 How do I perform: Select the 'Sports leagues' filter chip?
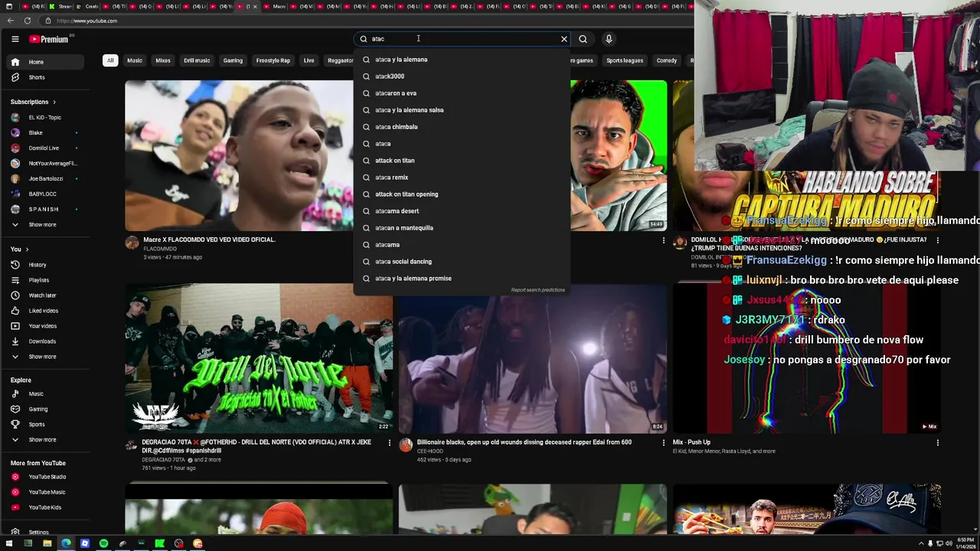(x=625, y=60)
